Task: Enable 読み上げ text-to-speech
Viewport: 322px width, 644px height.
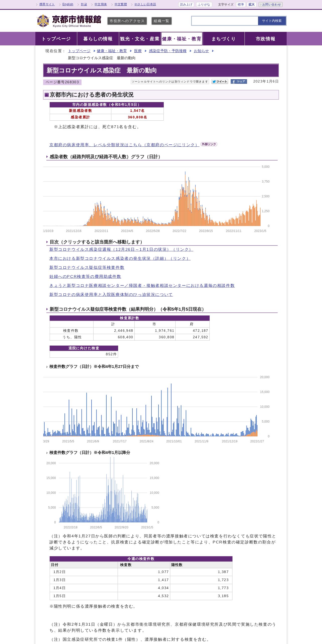Action: (x=186, y=5)
